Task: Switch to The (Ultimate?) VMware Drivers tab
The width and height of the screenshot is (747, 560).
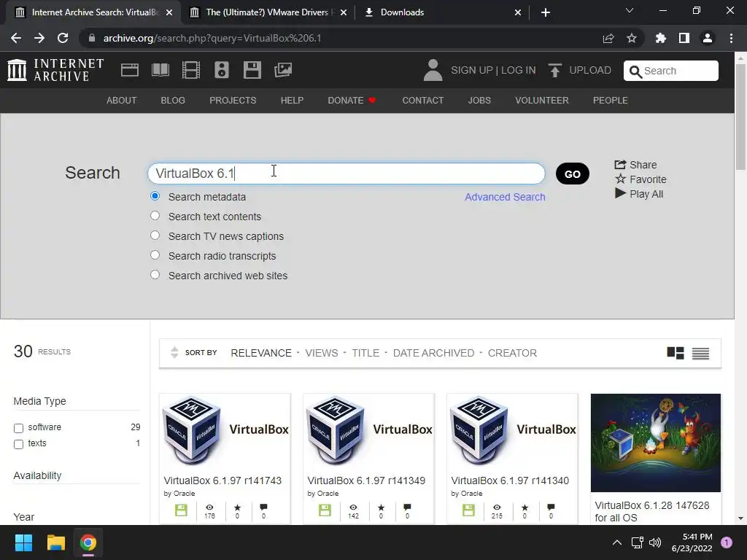Action: pos(268,12)
